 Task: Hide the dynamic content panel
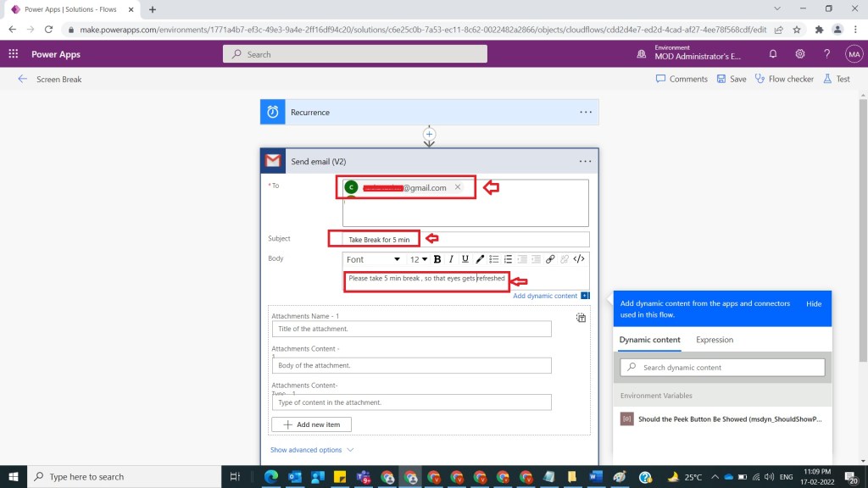(813, 303)
